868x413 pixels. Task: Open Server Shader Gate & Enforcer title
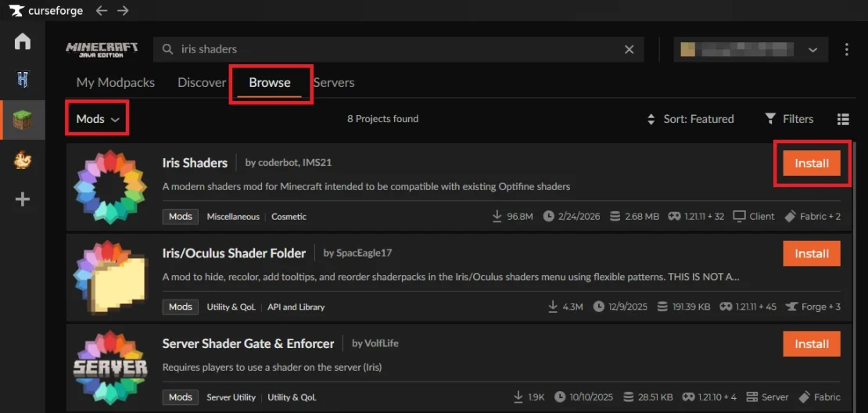point(248,343)
